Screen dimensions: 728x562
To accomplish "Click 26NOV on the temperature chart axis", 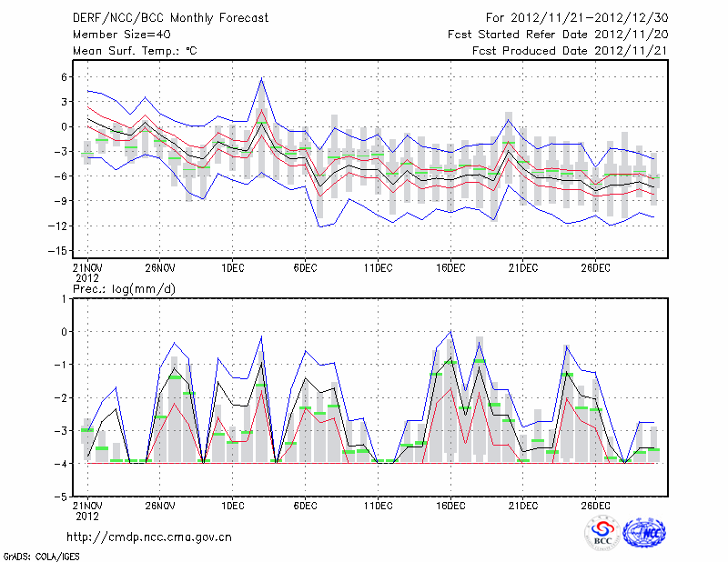I will point(159,267).
